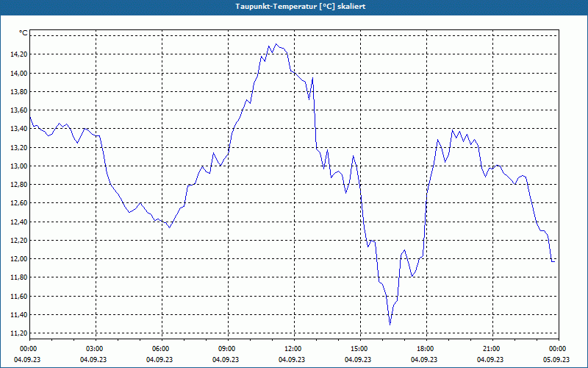Click the 12,40 y-axis label
Screen dimensions: 588x368
point(19,222)
